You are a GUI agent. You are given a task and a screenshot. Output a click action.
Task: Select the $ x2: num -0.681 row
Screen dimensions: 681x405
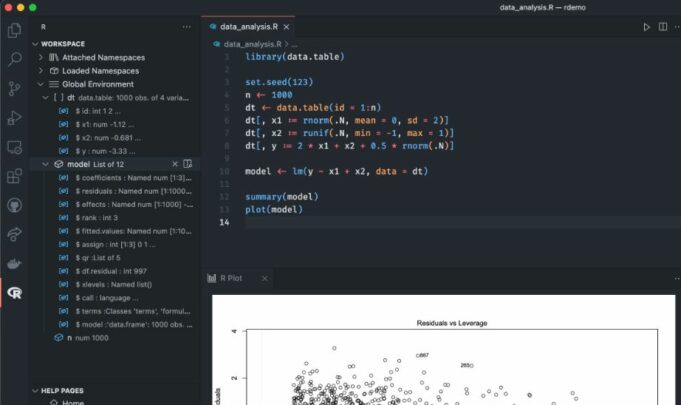click(x=115, y=138)
